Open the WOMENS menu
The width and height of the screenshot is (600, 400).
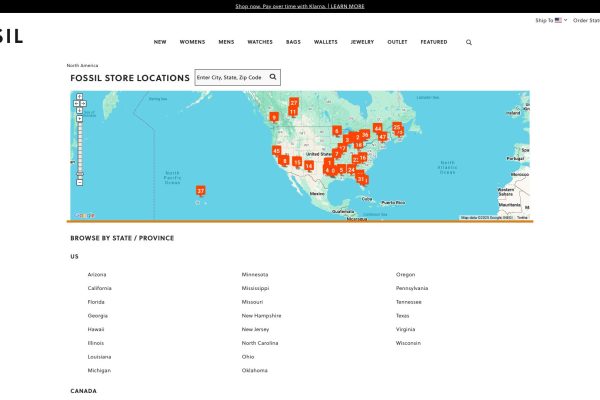[x=192, y=42]
